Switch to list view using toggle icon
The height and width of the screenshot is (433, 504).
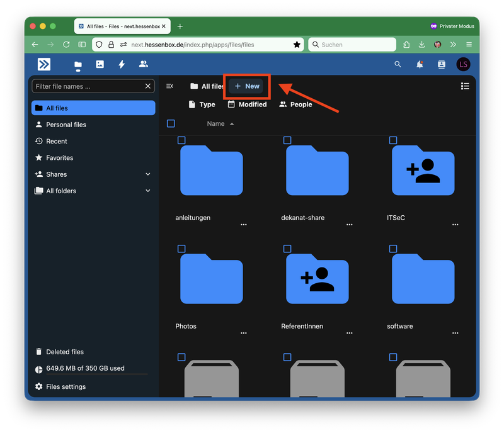(x=465, y=86)
